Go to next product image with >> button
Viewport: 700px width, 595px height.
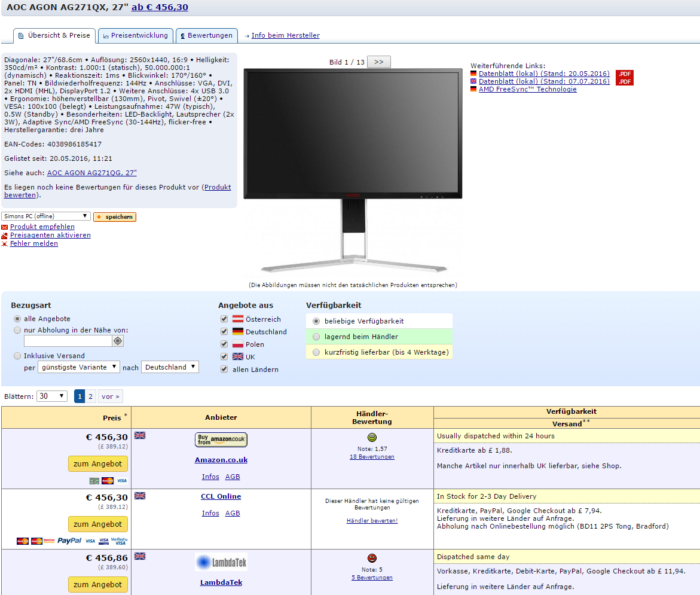(x=378, y=62)
